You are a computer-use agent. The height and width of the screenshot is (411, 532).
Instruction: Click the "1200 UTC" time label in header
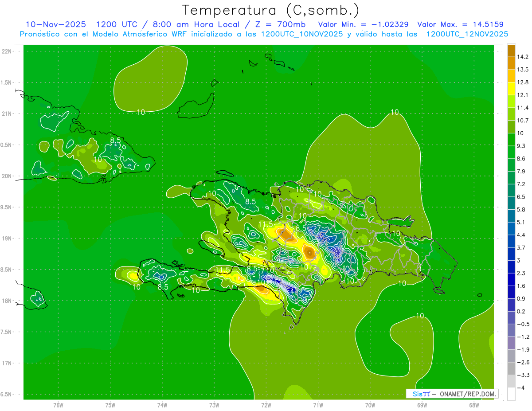click(x=117, y=24)
